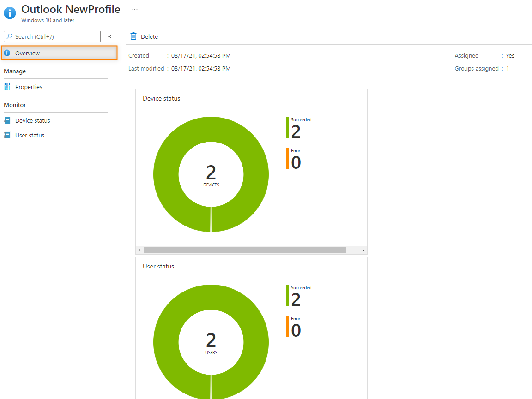Click the 'User status' card heading

(x=158, y=266)
